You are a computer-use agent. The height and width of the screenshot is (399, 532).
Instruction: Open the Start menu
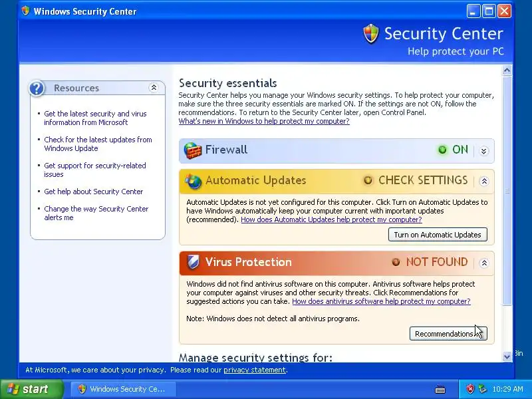(x=31, y=389)
